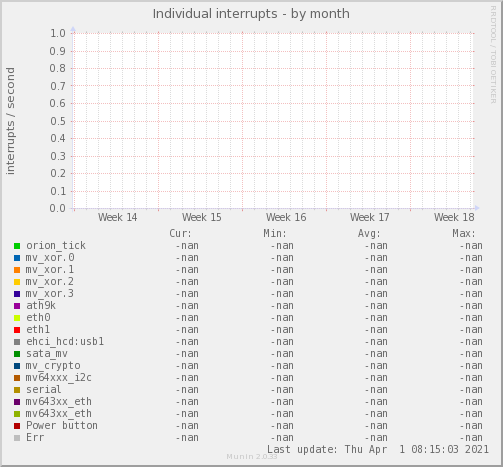Click the purple ath9k legend swatch
This screenshot has height=467, width=503.
coord(17,306)
